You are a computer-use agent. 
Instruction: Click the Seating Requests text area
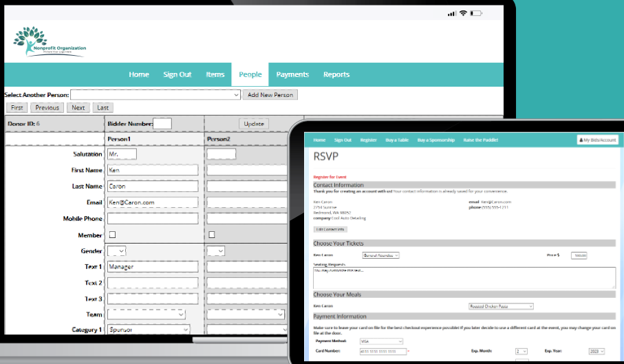pos(464,278)
